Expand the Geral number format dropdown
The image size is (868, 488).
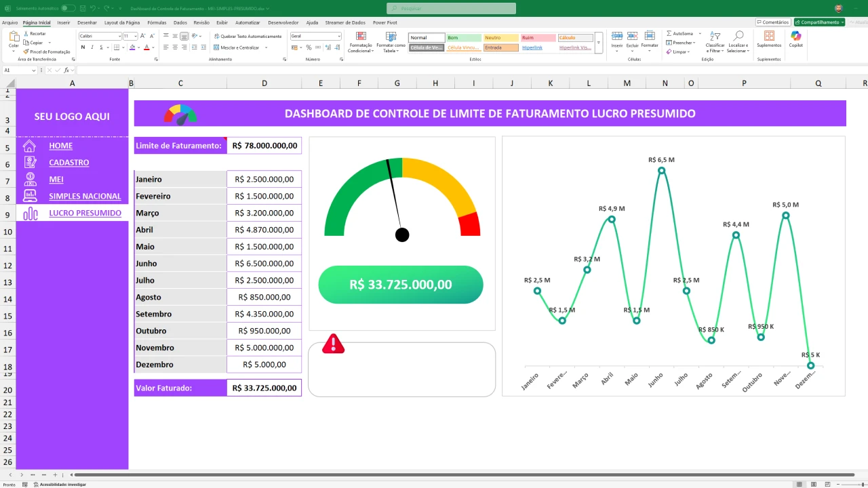point(338,37)
